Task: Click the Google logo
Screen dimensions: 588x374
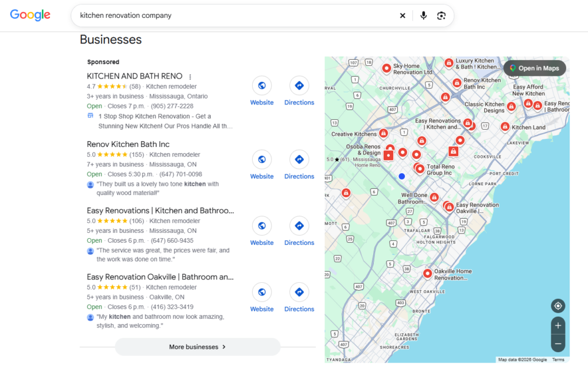Action: click(x=30, y=14)
